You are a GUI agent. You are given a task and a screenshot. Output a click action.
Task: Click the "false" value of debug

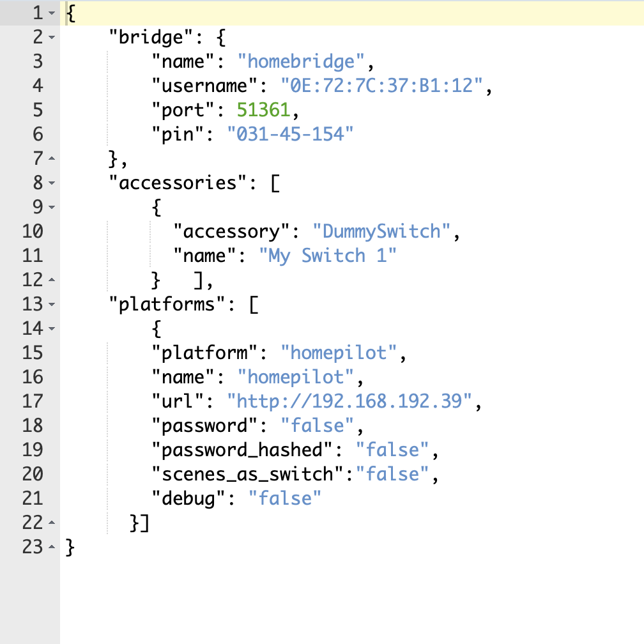click(284, 498)
